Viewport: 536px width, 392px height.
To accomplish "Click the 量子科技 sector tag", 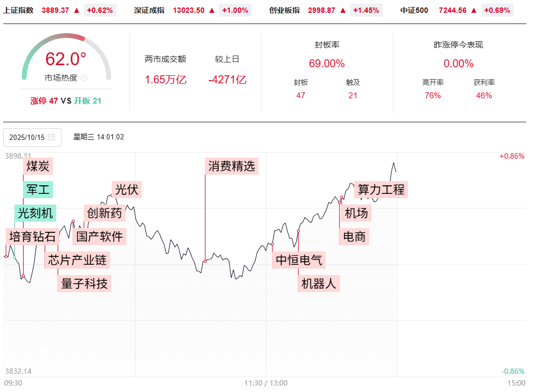I will pos(84,284).
